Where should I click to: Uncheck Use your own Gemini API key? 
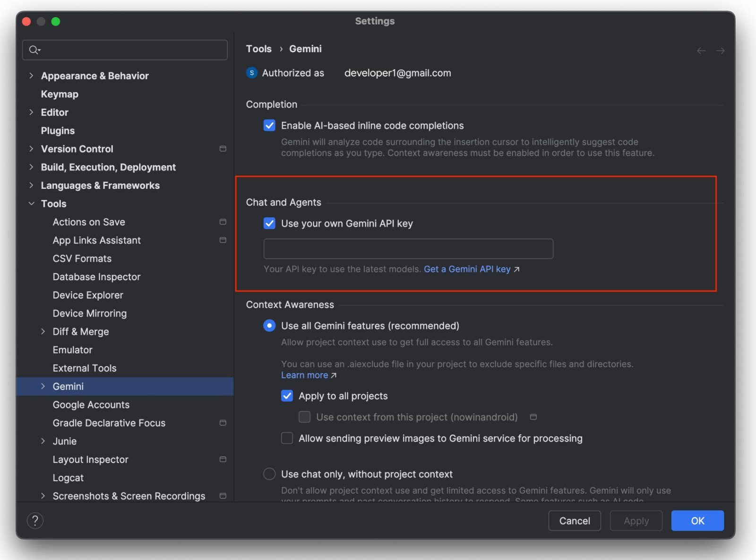[269, 224]
